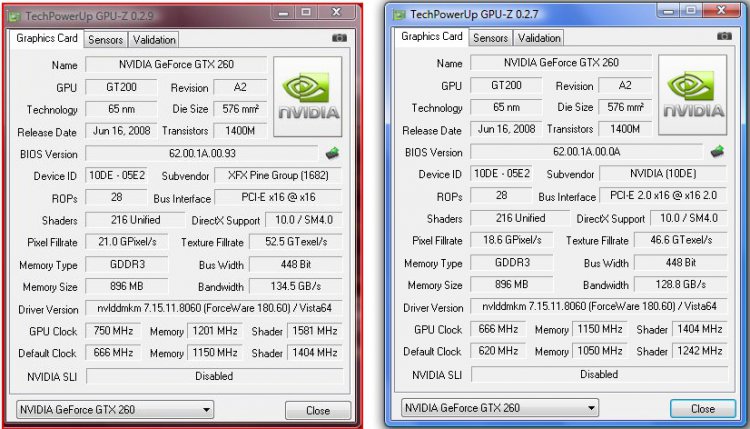Select Graphics Card tab in GPU-Z 0.2.7
750x429 pixels.
pyautogui.click(x=431, y=36)
